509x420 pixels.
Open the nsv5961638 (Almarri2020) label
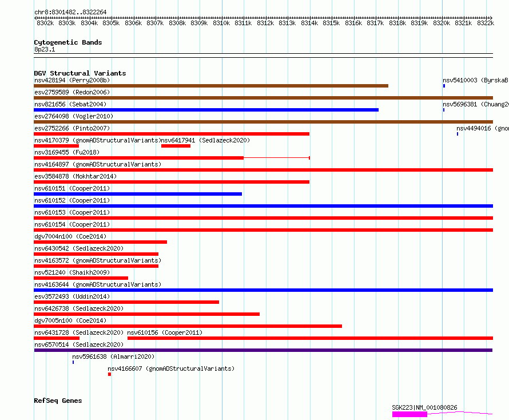click(113, 356)
